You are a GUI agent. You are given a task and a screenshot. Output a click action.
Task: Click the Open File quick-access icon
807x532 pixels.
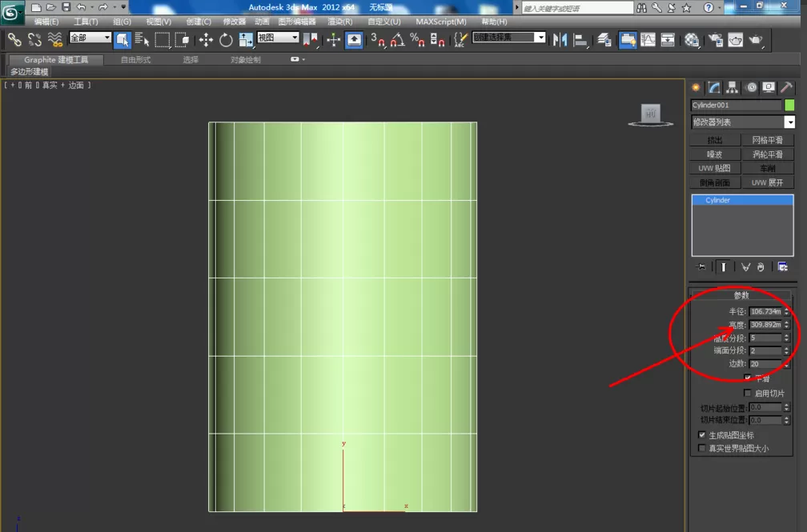pyautogui.click(x=51, y=7)
